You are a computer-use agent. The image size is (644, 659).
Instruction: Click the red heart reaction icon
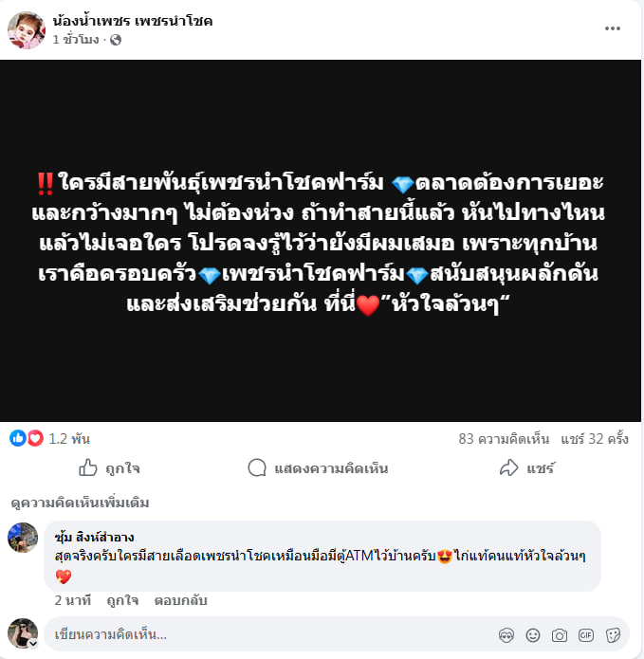point(35,438)
